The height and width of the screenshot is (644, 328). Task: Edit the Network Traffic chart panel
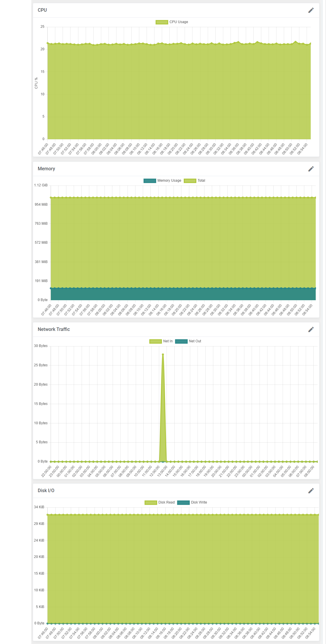pyautogui.click(x=311, y=329)
